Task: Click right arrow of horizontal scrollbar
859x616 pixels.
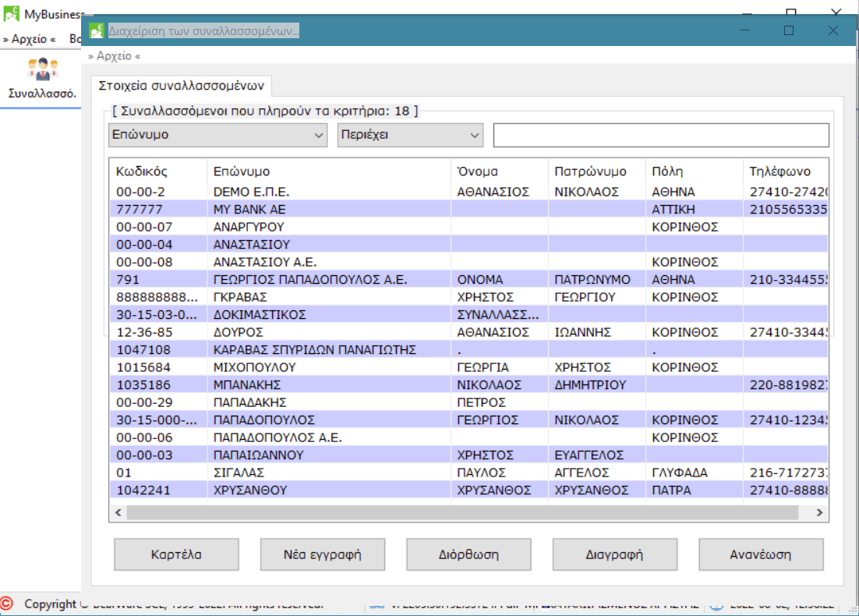Action: point(819,512)
